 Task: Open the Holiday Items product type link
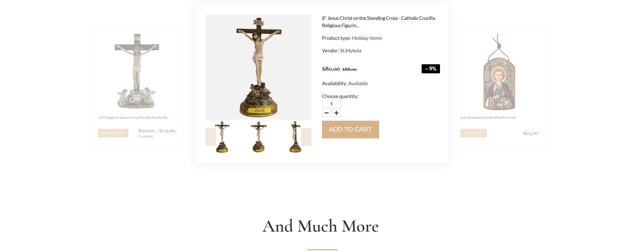pos(367,38)
